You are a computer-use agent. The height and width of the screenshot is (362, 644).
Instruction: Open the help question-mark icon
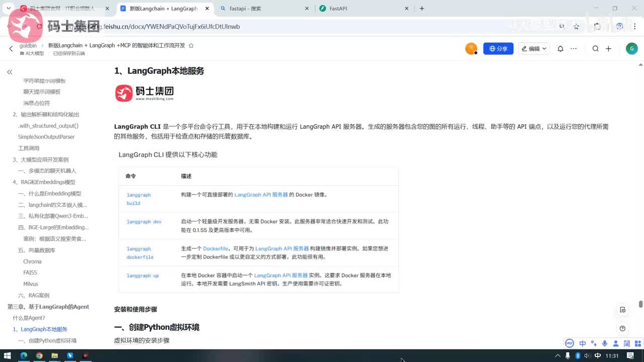coord(623,328)
